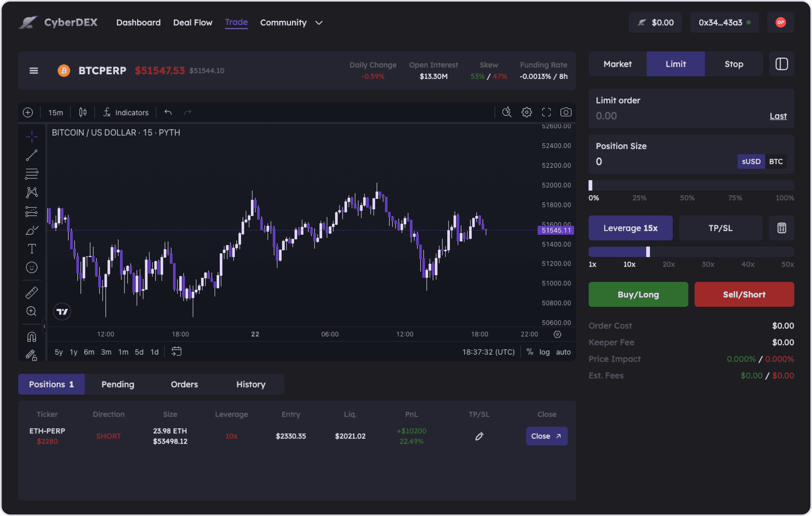Viewport: 812px width, 516px height.
Task: Toggle percent scale on chart
Action: [x=529, y=352]
